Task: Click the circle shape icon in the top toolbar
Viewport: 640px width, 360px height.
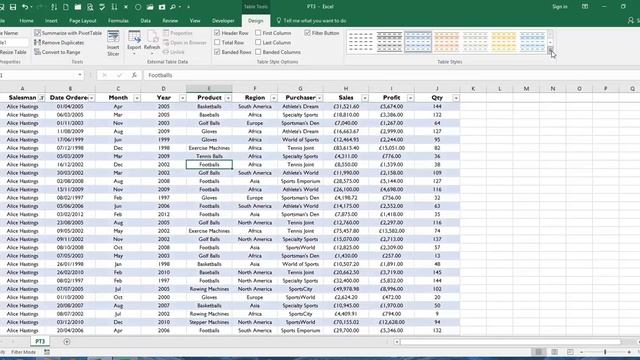Action: [x=138, y=7]
